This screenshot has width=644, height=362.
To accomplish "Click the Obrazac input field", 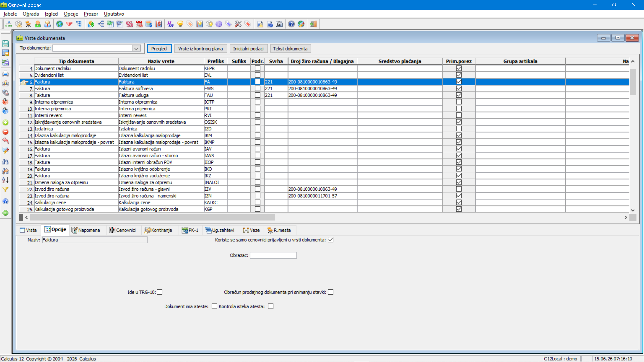I will point(273,255).
